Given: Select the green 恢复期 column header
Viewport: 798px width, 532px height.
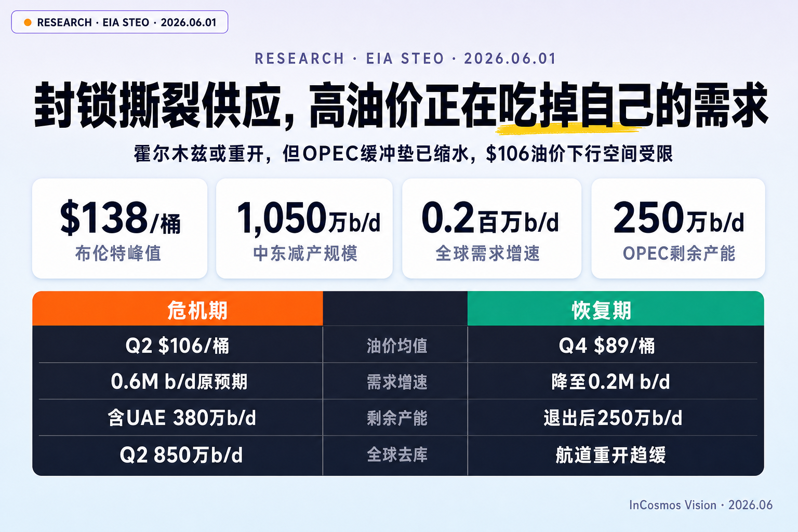Looking at the screenshot, I should point(616,309).
